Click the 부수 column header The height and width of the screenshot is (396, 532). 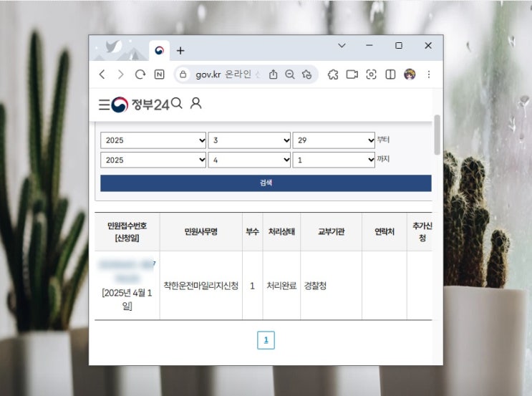point(253,232)
